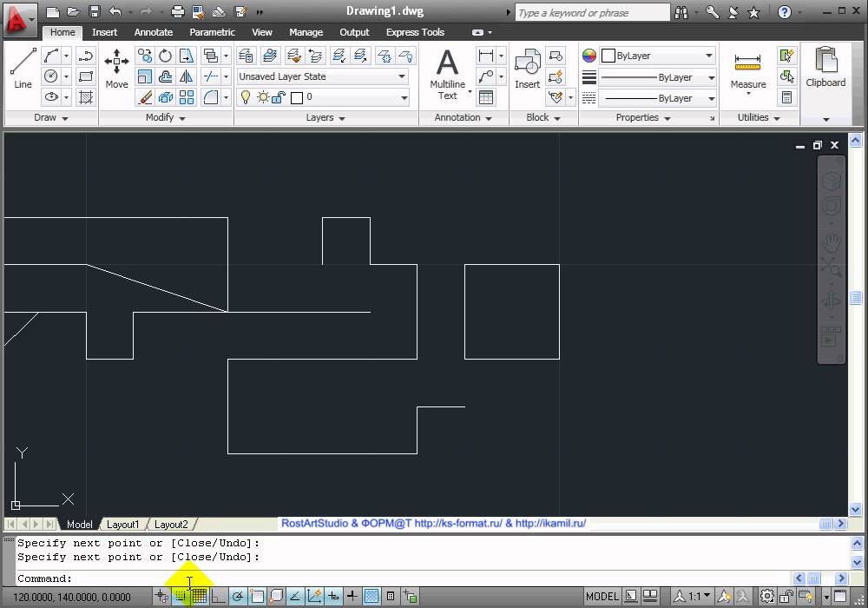Toggle Quick Properties in status bar
This screenshot has width=868, height=608.
point(391,597)
